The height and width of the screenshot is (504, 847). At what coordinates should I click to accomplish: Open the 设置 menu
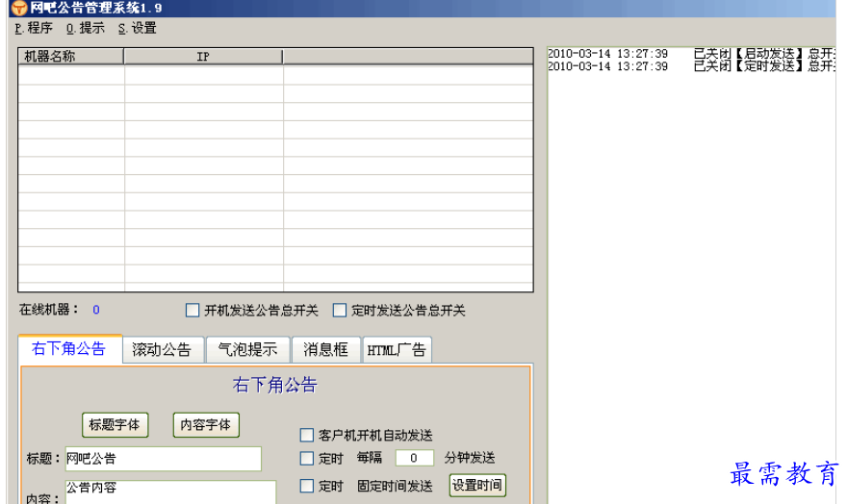coord(138,28)
